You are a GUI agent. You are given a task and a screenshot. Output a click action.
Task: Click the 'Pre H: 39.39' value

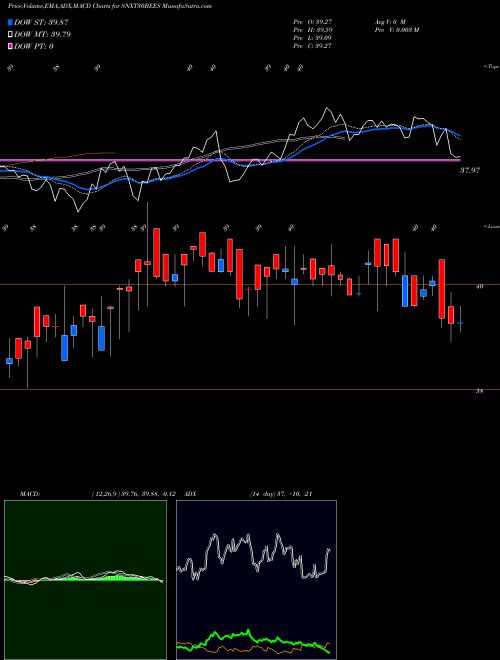coord(313,30)
